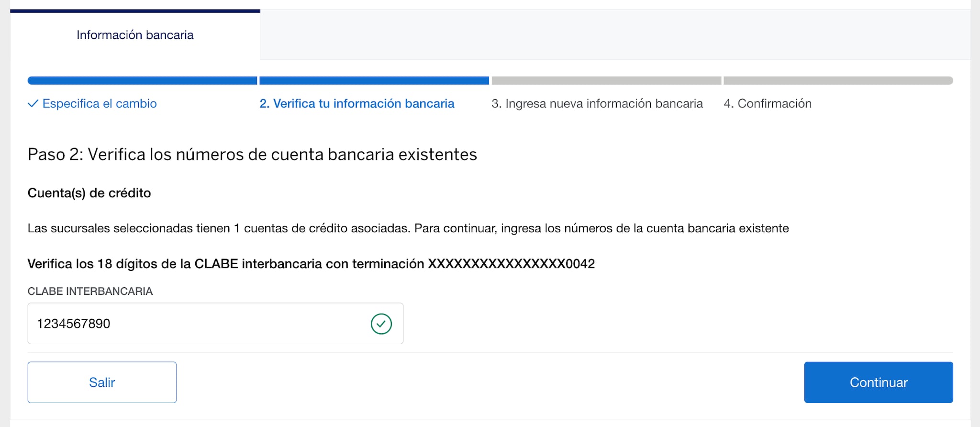Click the Paso 2 page heading
Image resolution: width=980 pixels, height=427 pixels.
point(252,155)
